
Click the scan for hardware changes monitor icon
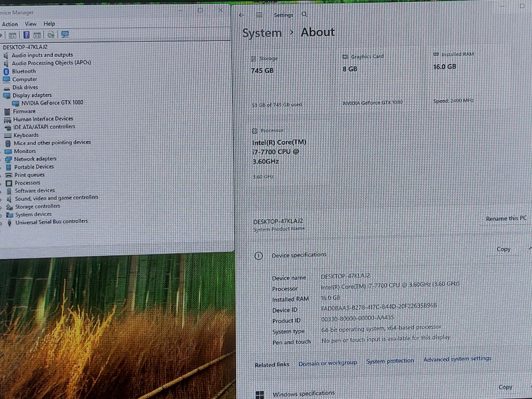[65, 34]
